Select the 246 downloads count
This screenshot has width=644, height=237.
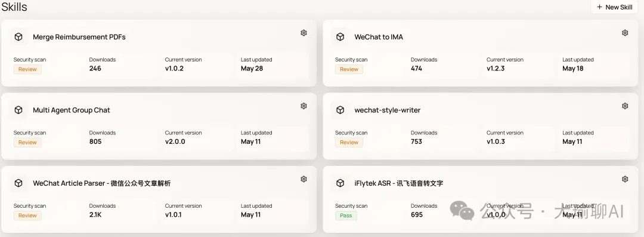[x=95, y=68]
